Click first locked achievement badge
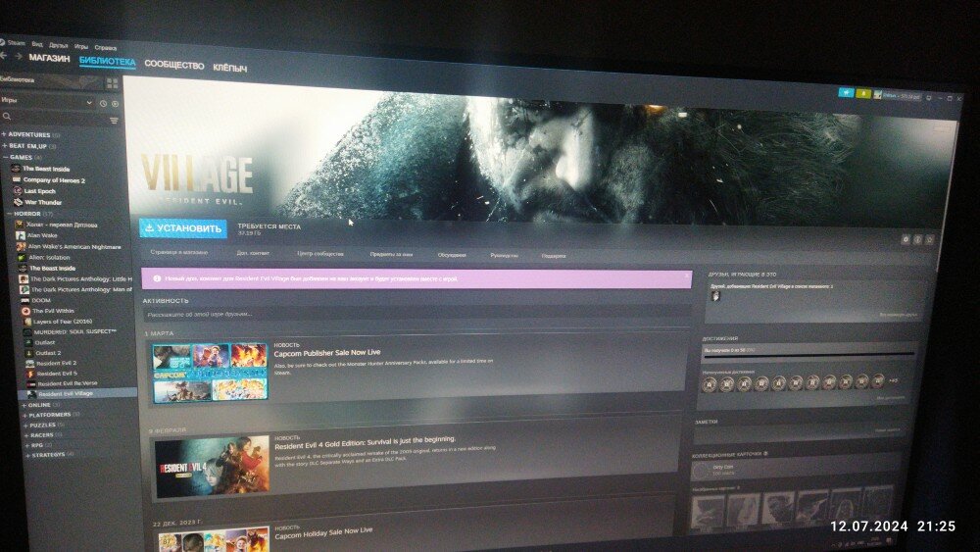980x552 pixels. (709, 384)
